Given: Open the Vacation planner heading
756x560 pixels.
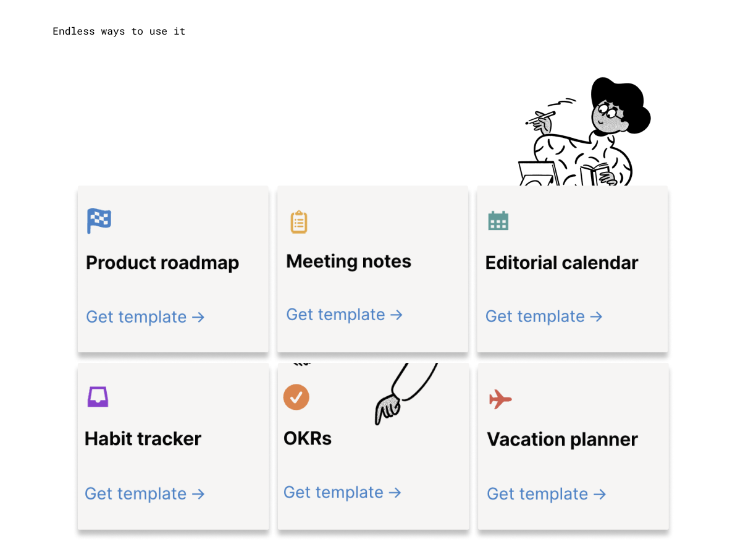Looking at the screenshot, I should pyautogui.click(x=563, y=439).
